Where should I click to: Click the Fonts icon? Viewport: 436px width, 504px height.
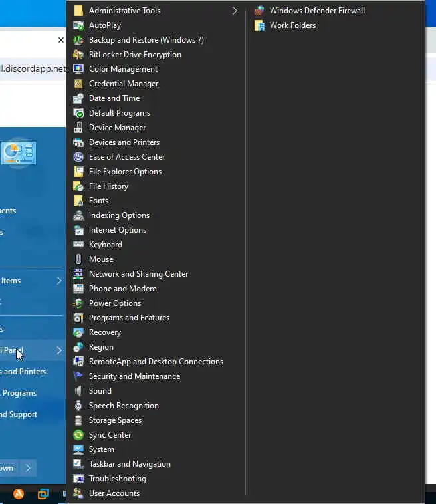[78, 201]
